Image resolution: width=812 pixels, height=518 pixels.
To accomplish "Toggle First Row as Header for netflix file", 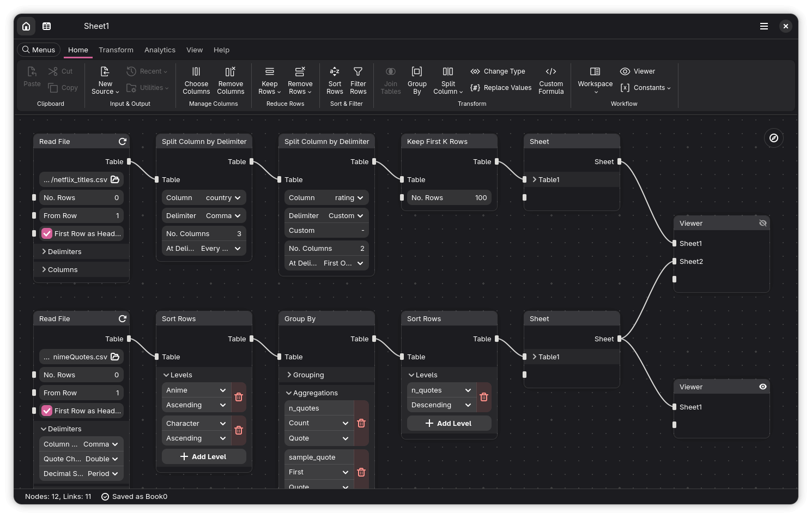I will [47, 233].
